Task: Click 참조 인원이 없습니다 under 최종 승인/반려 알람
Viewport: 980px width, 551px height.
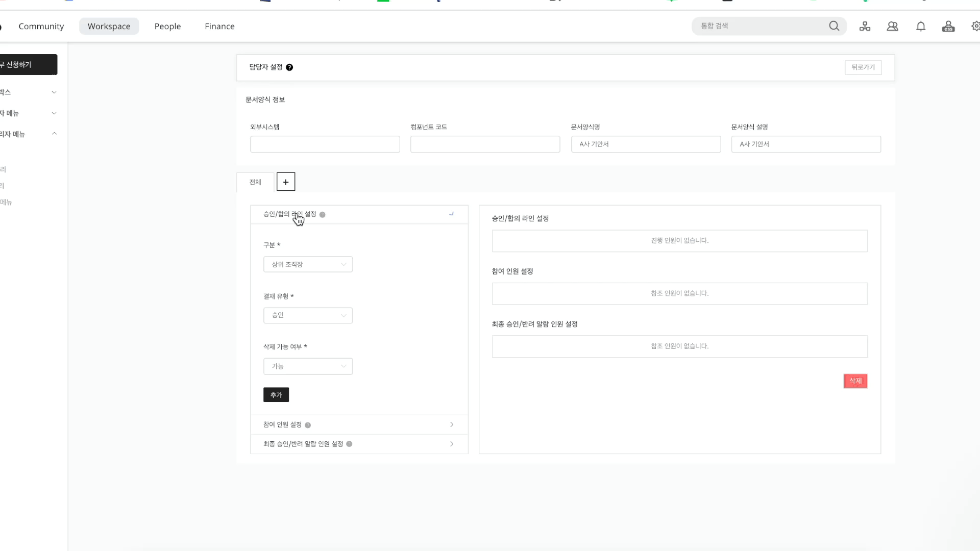Action: click(x=680, y=346)
